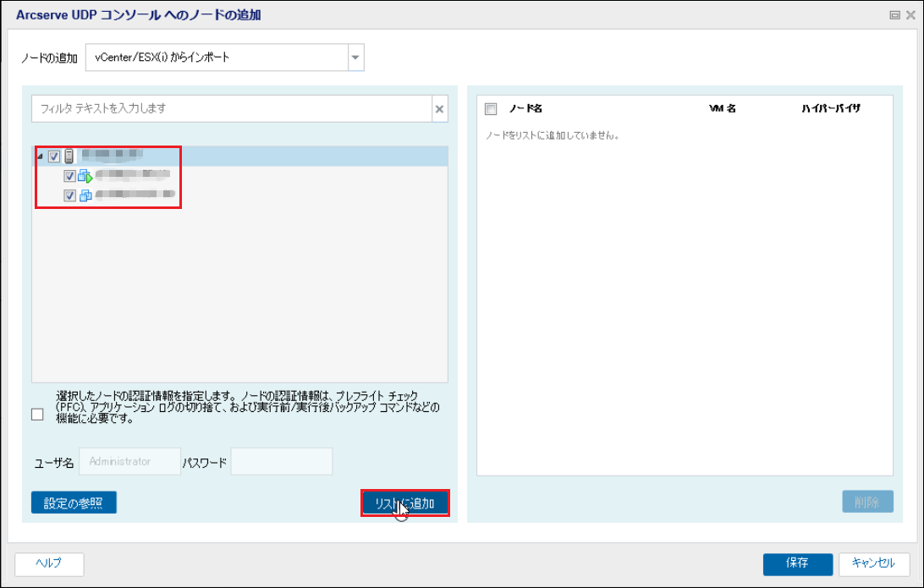Screen dimensions: 924x588
Task: Click the ESX host server icon in tree
Action: (x=69, y=157)
